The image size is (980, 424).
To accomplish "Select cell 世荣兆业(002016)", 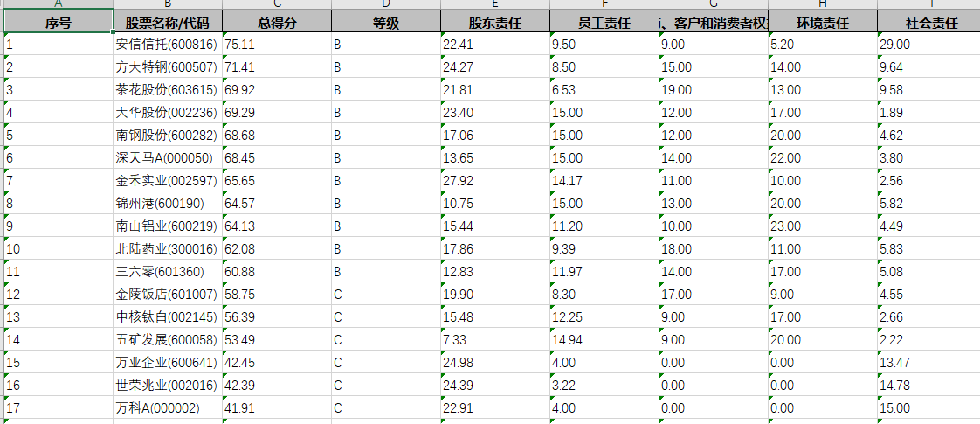I will coord(168,385).
